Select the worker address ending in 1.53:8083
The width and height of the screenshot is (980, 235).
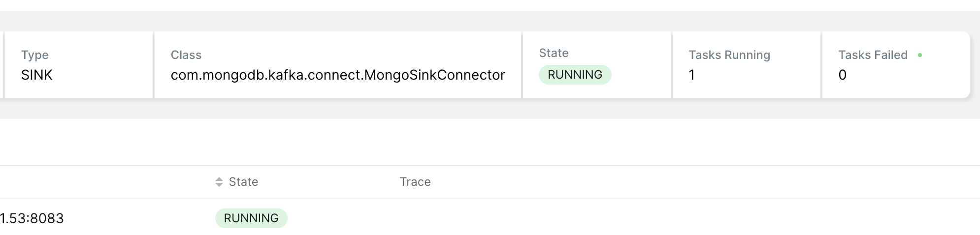click(x=32, y=218)
